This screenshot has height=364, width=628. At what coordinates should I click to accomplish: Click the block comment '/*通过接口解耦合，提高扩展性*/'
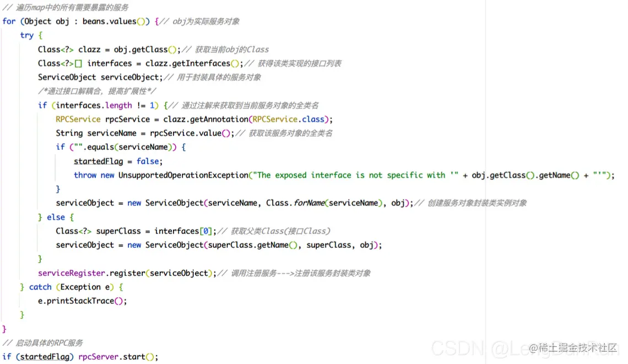click(97, 91)
